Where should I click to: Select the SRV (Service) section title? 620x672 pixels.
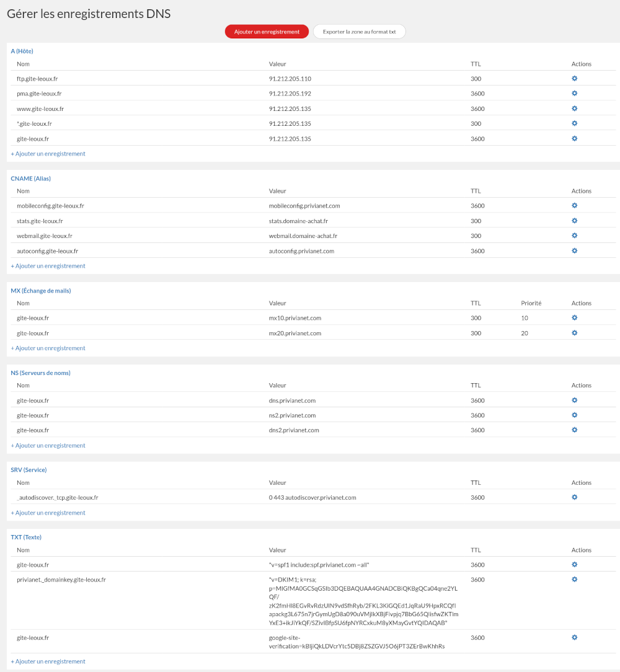point(29,470)
